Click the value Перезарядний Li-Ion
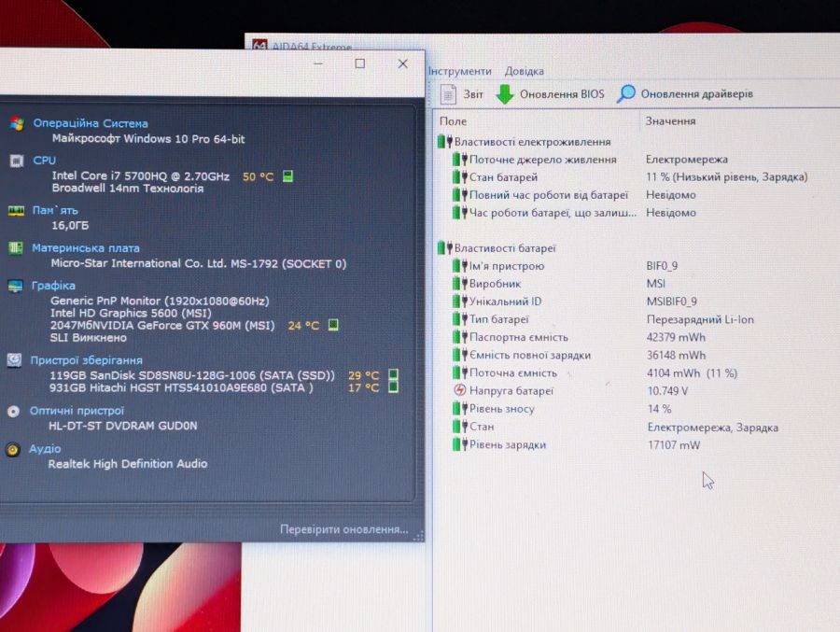This screenshot has width=840, height=632. pos(700,319)
